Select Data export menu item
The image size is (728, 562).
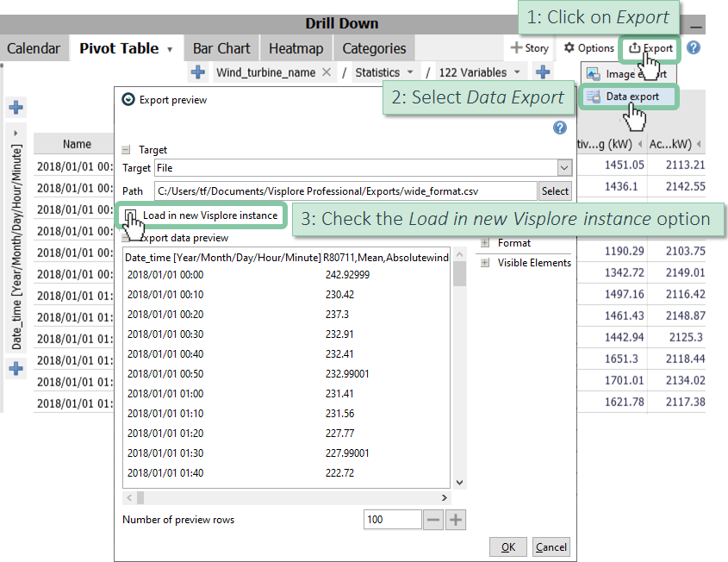tap(631, 97)
